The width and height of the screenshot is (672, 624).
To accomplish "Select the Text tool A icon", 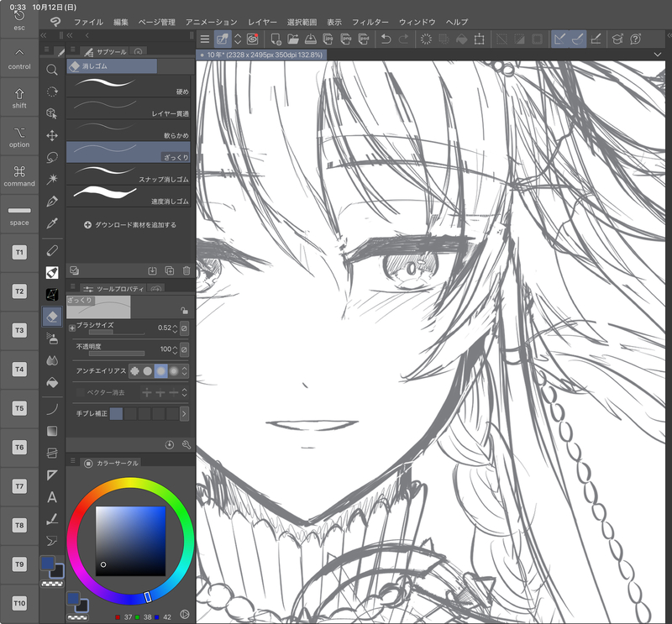I will (x=52, y=497).
